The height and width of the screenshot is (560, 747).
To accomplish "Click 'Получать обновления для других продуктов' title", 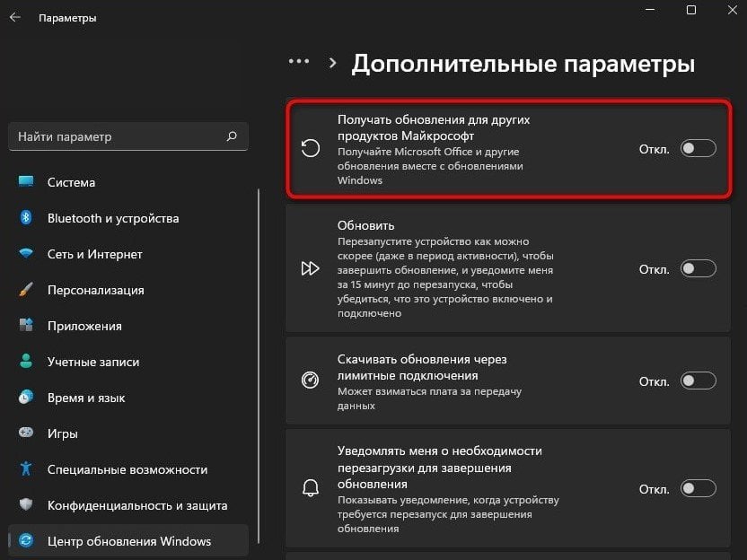I will tap(434, 127).
